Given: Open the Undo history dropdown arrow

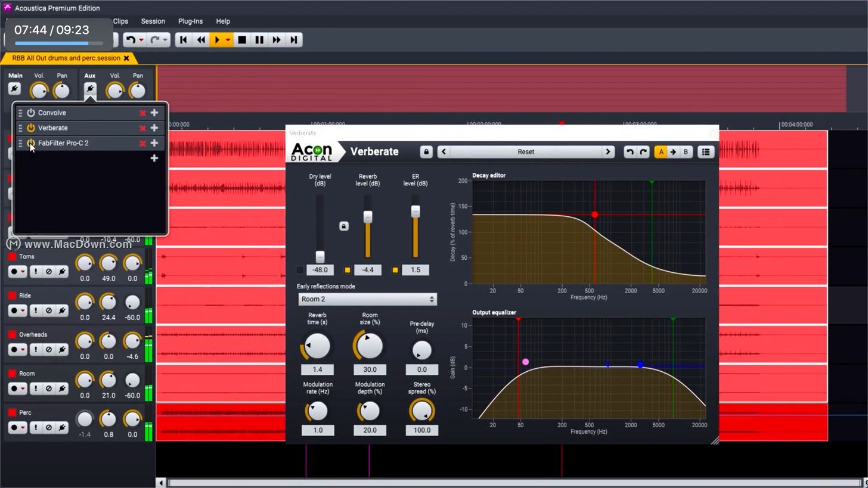Looking at the screenshot, I should pos(141,40).
